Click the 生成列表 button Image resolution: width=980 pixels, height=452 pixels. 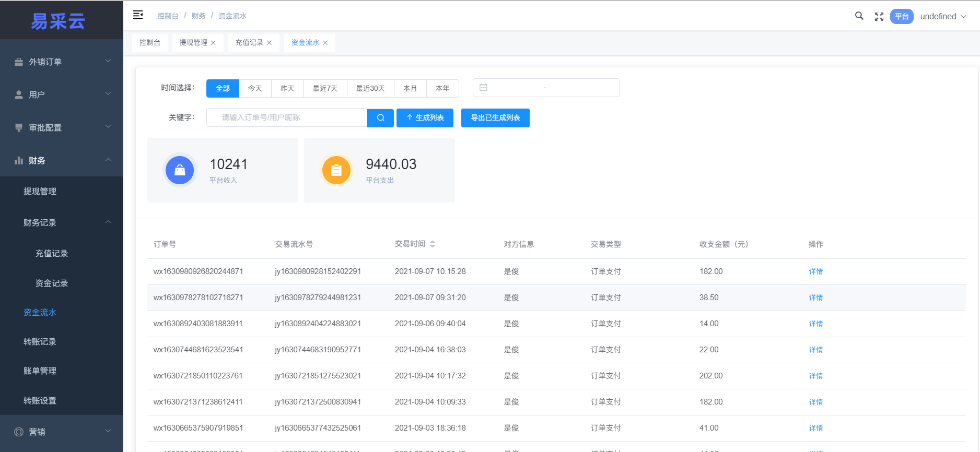coord(425,118)
